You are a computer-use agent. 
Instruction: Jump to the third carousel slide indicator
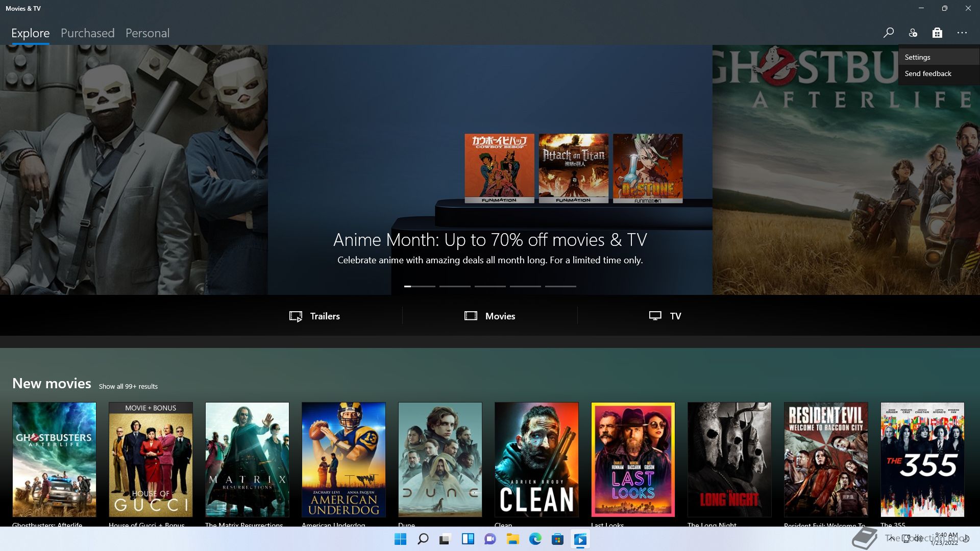tap(490, 286)
